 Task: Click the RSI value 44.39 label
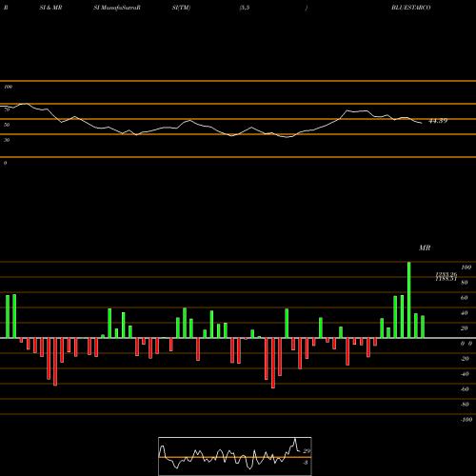pyautogui.click(x=438, y=121)
